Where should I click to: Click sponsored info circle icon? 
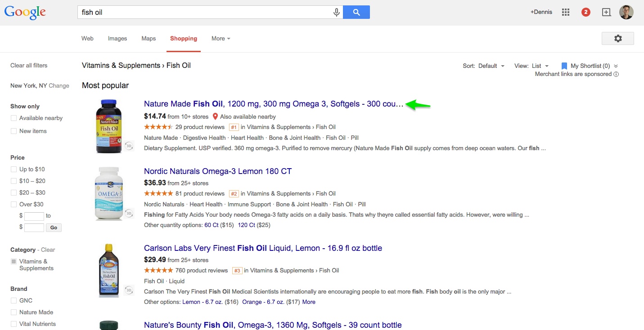click(616, 74)
